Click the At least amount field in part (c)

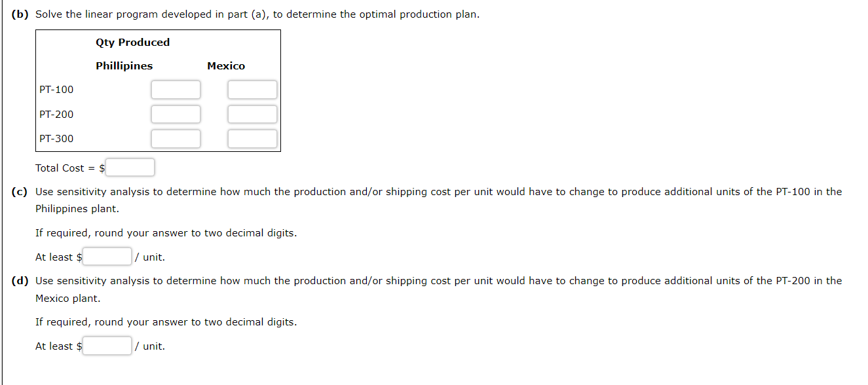[106, 256]
